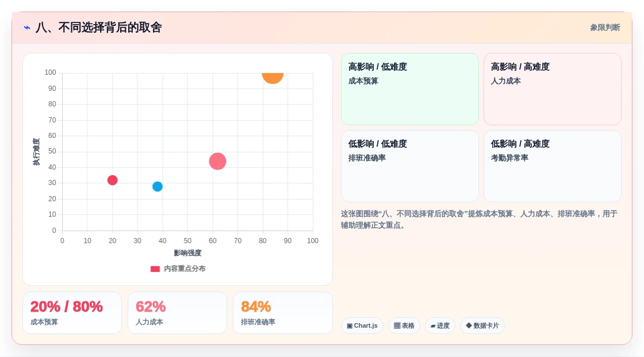
Task: Select the 低影响 / 低难度 quadrant card
Action: pos(410,166)
